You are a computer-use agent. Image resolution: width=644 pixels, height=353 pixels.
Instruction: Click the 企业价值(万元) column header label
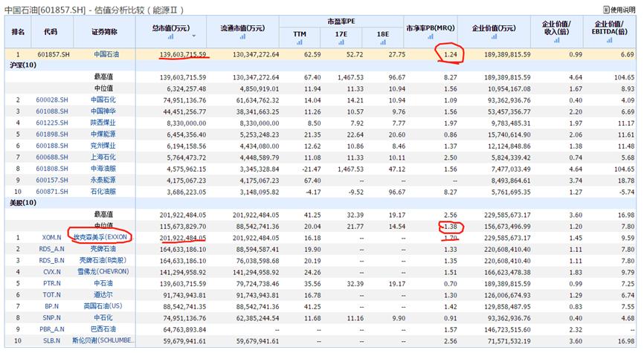494,28
